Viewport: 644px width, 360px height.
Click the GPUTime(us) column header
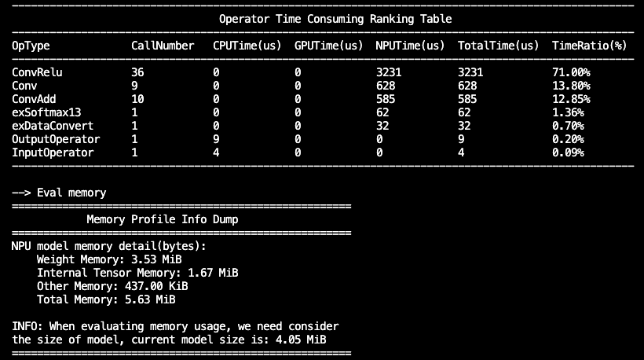coord(329,46)
